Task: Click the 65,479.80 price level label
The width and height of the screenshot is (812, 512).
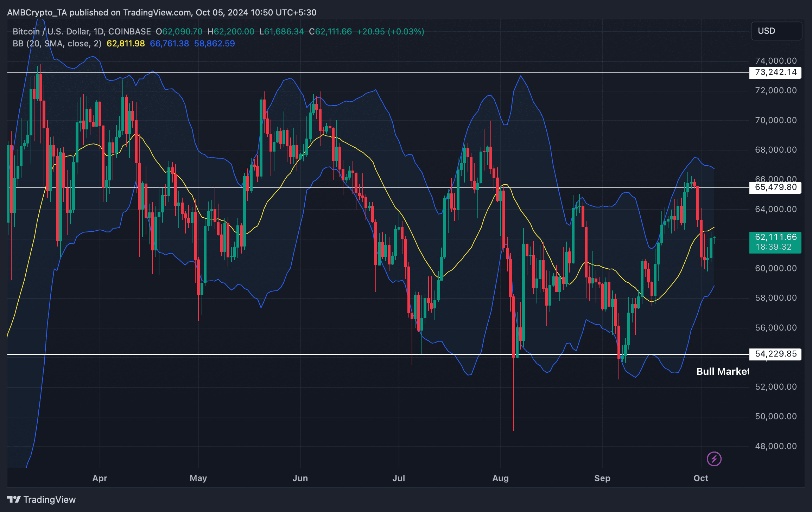Action: pyautogui.click(x=775, y=187)
